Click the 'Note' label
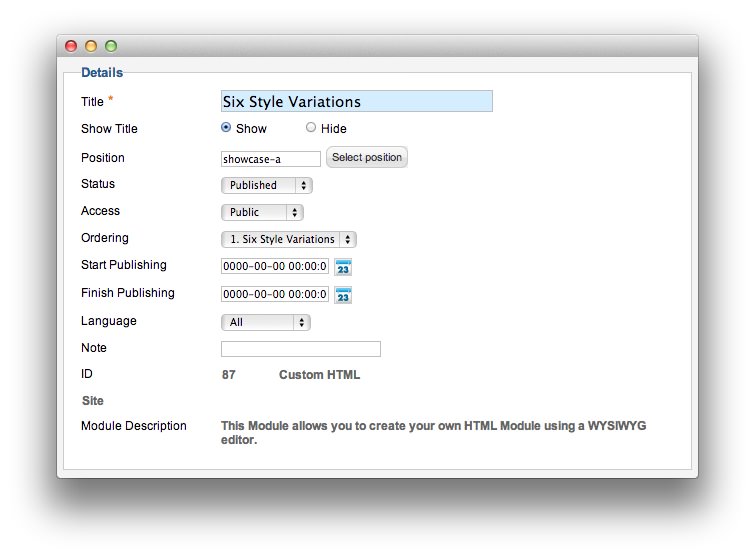The image size is (755, 557). tap(94, 348)
